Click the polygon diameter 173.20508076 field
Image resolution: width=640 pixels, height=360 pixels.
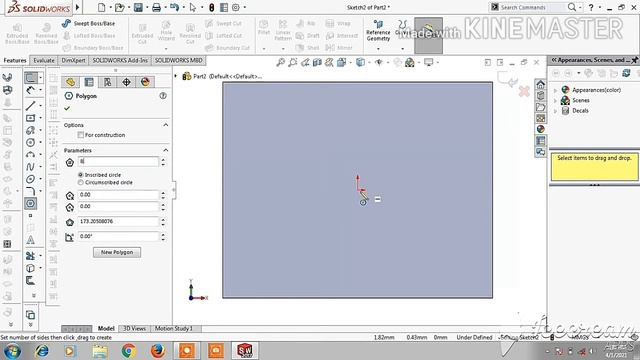pyautogui.click(x=118, y=222)
